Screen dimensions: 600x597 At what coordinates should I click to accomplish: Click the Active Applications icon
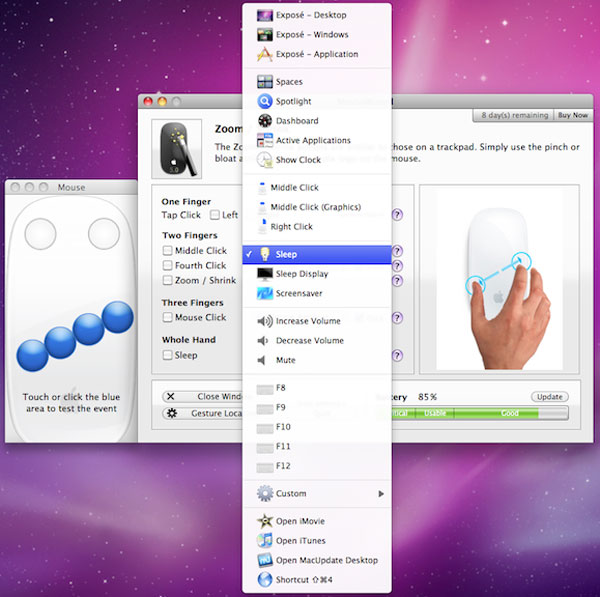click(264, 140)
